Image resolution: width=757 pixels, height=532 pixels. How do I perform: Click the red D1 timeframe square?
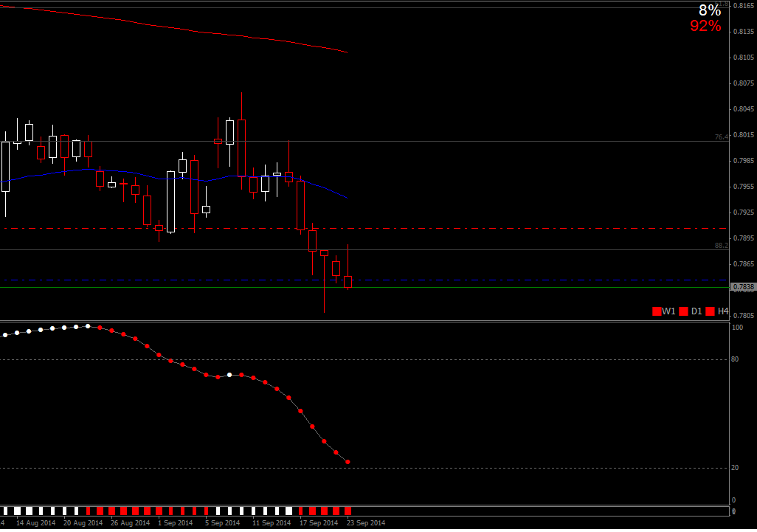pos(683,311)
